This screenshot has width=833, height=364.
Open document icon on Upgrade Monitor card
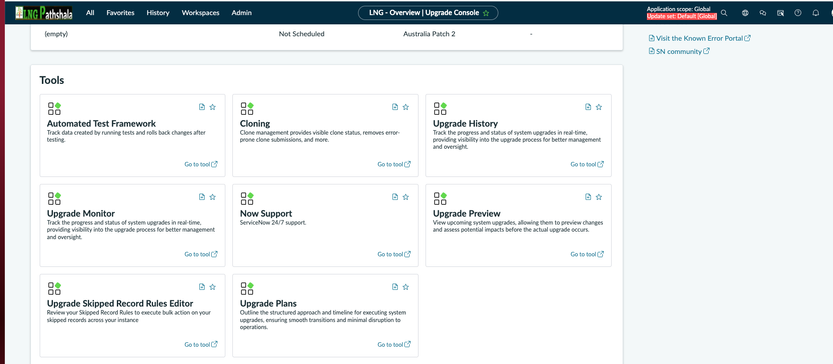click(x=202, y=197)
